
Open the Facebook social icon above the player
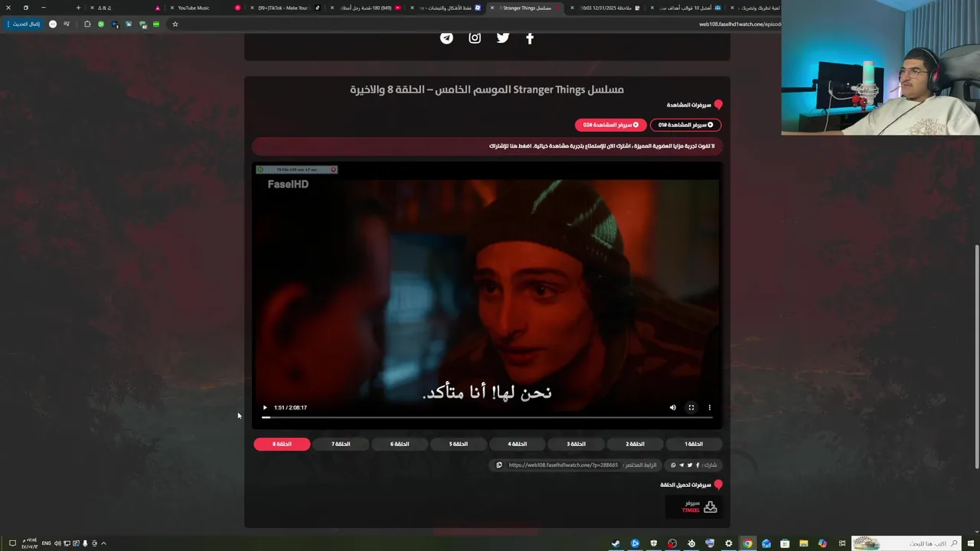click(x=530, y=37)
